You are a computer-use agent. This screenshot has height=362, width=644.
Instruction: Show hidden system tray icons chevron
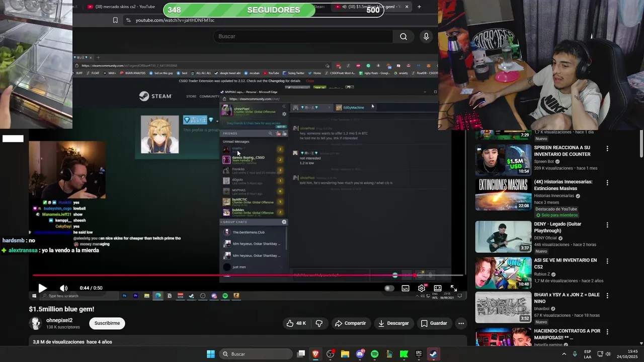[x=564, y=354]
